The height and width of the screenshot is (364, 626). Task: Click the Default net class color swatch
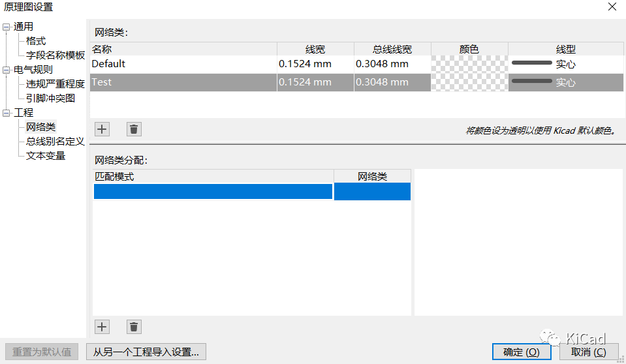pos(469,65)
